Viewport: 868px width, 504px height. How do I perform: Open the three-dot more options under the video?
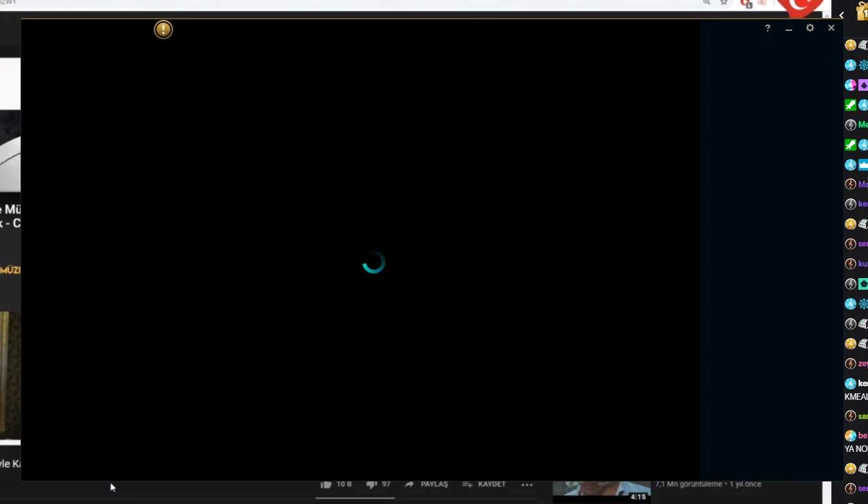pos(528,483)
